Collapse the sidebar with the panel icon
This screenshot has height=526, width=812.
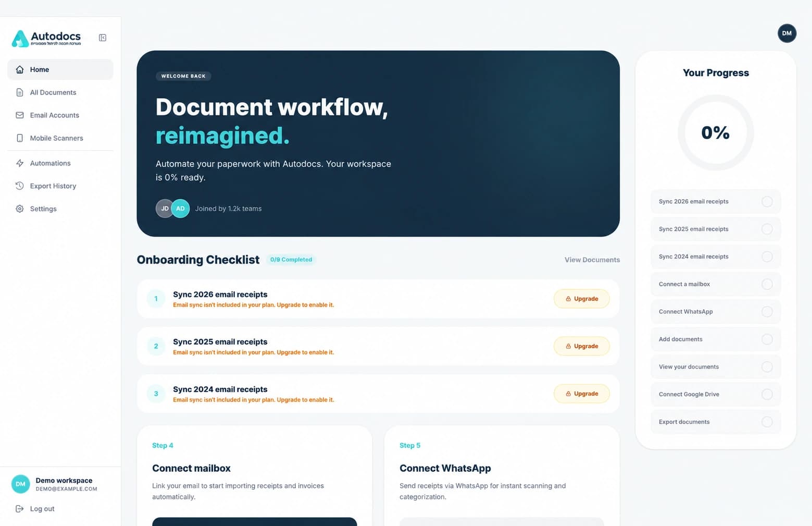103,38
